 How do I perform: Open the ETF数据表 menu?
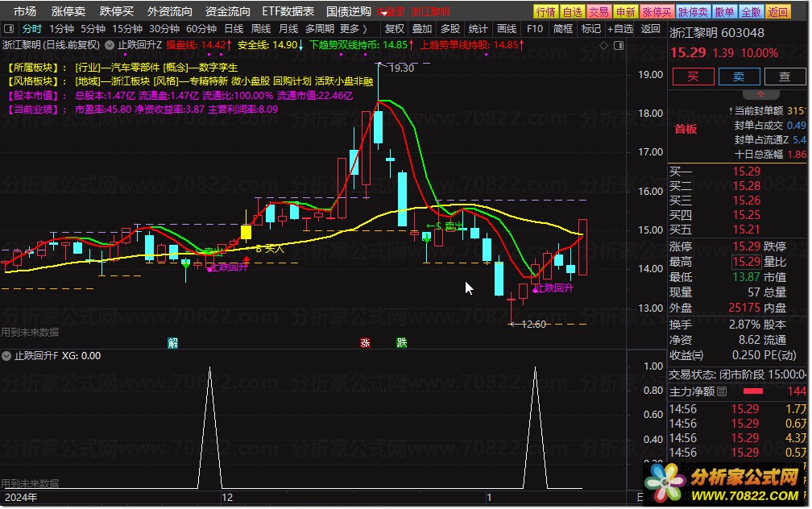(288, 11)
